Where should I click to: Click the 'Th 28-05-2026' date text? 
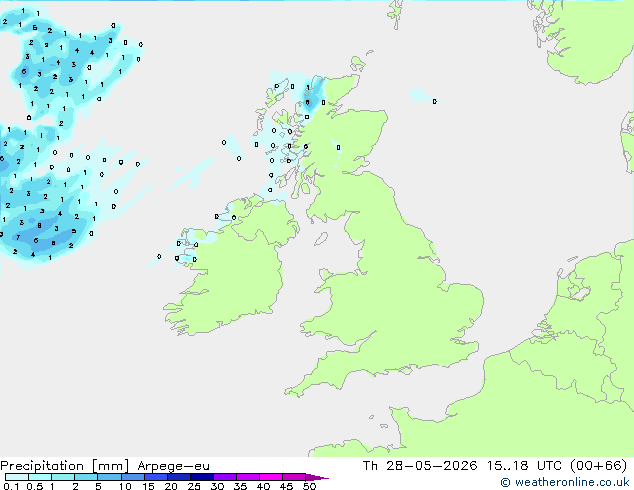pos(420,465)
